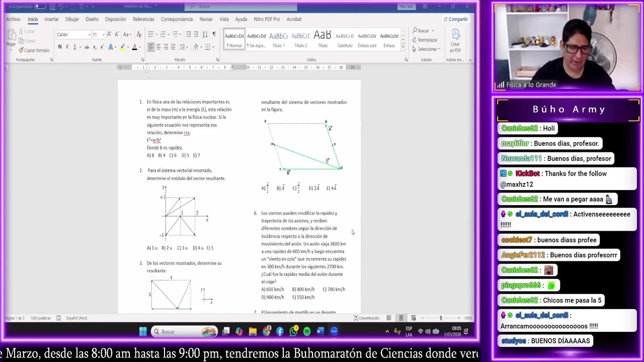Enable Concentración focus mode
644x362 pixels.
(366, 318)
